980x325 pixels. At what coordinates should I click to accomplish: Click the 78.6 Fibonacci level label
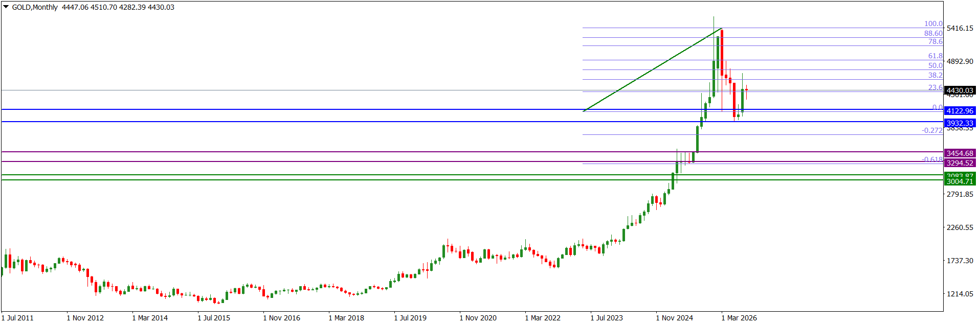pos(936,41)
